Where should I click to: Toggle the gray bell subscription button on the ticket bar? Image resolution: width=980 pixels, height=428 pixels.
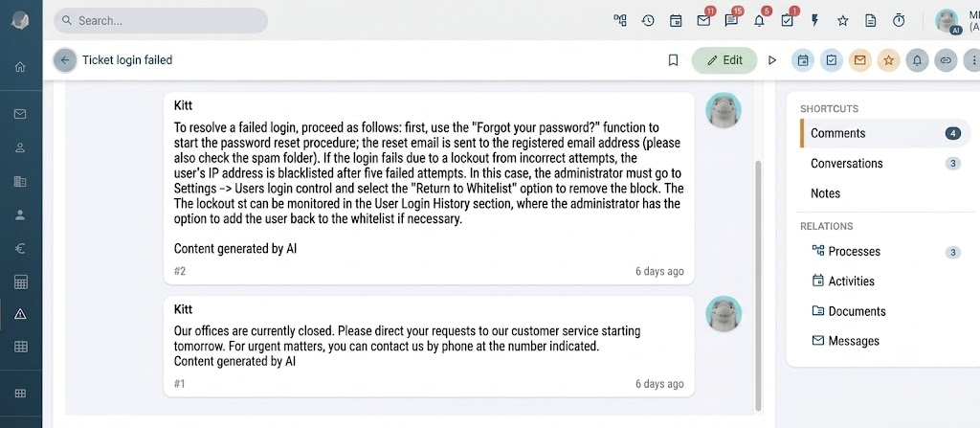[918, 60]
